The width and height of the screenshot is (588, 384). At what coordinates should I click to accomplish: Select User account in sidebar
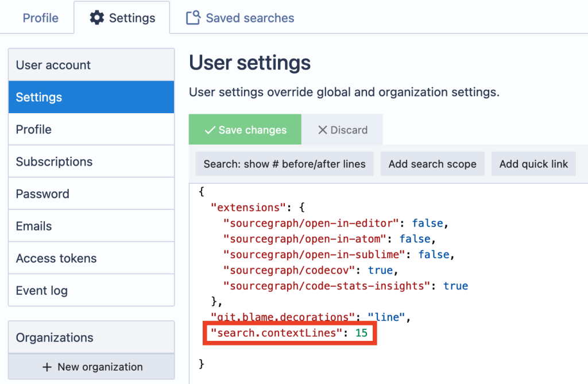(x=91, y=65)
